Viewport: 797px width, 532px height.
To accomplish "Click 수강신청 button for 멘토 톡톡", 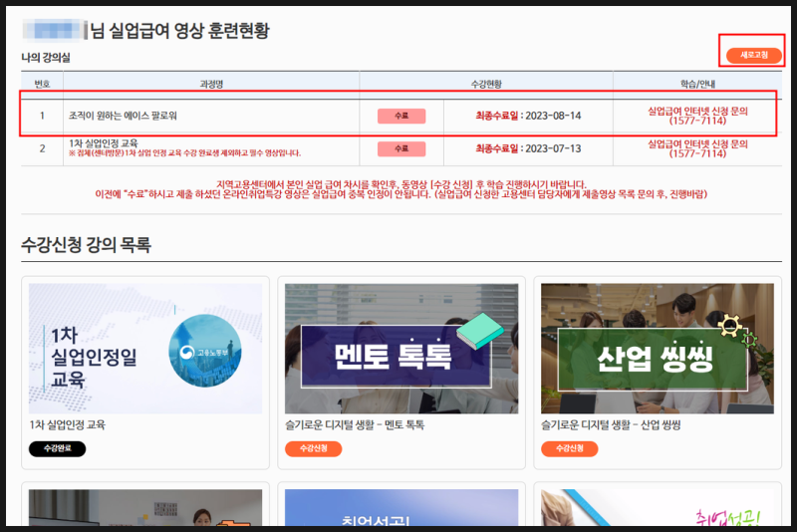I will click(x=314, y=448).
